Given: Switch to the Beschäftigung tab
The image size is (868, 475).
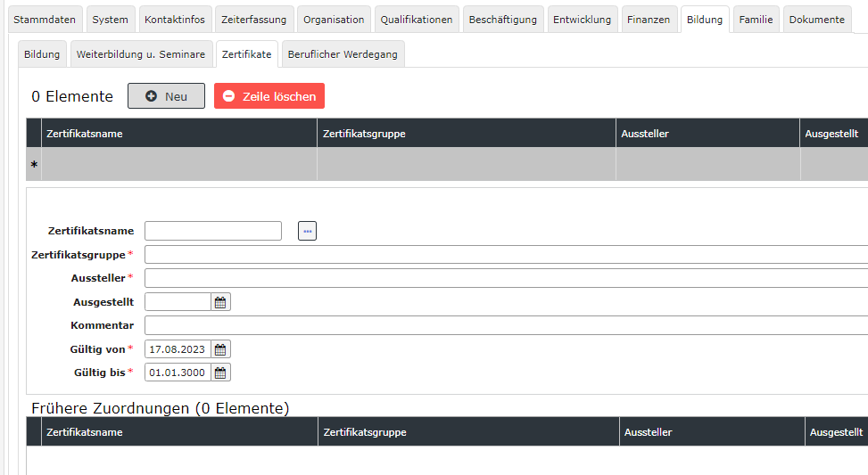Looking at the screenshot, I should [502, 20].
